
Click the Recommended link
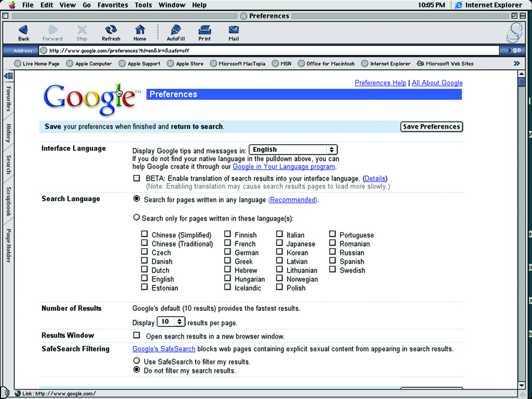click(293, 200)
